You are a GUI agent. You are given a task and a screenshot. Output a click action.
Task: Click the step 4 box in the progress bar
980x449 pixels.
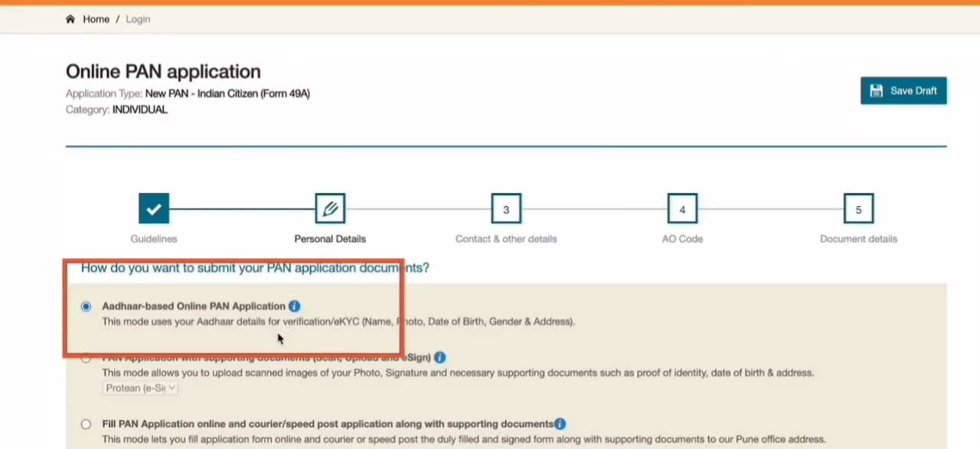[x=682, y=208]
